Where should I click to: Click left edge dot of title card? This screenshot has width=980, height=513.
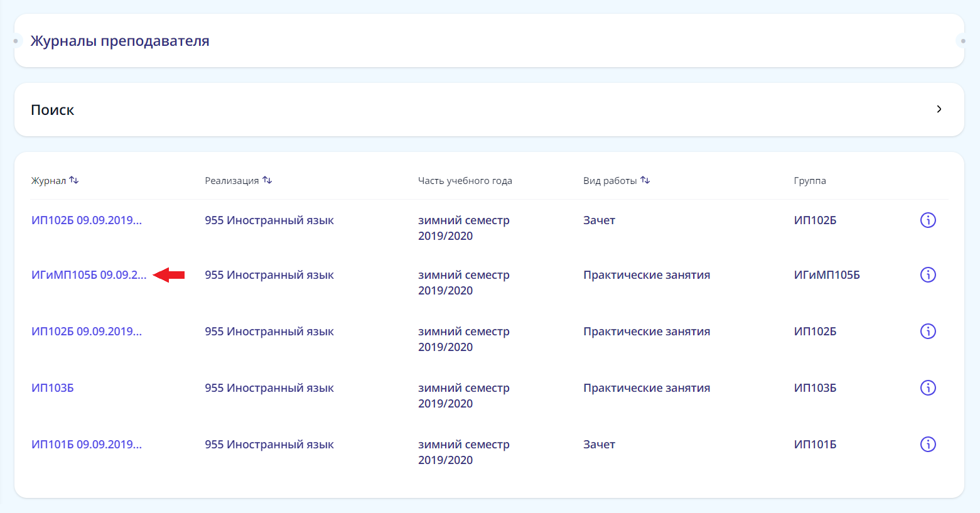click(16, 41)
